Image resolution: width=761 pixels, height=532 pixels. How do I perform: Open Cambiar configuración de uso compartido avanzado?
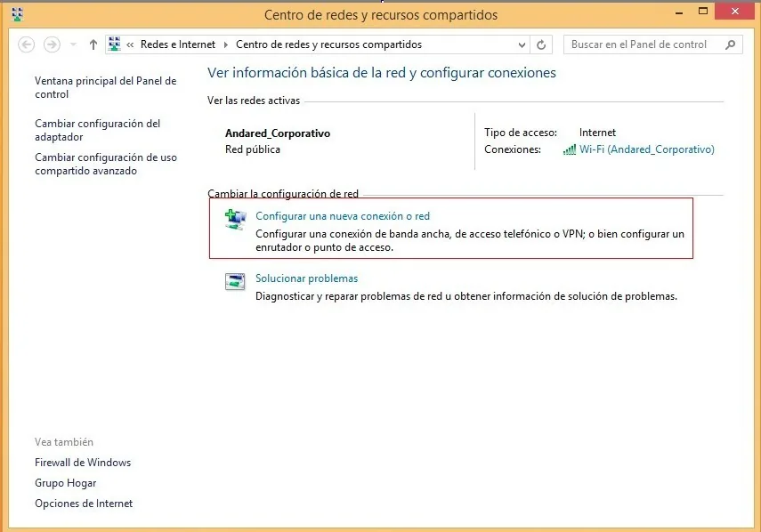pos(106,164)
